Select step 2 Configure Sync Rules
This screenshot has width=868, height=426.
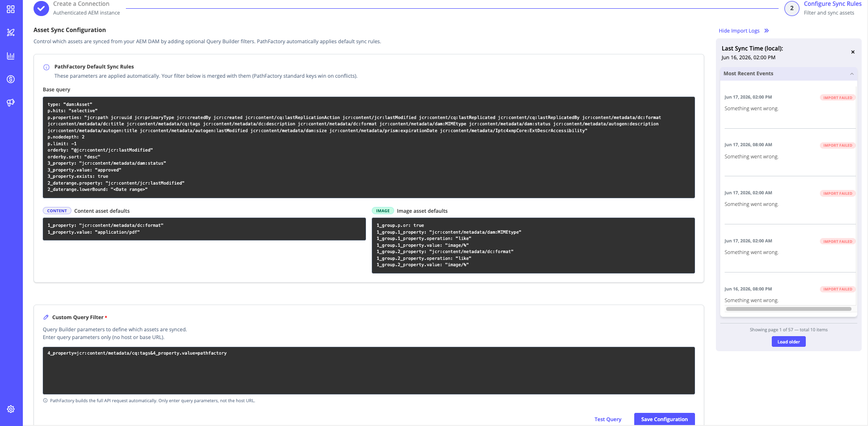792,8
